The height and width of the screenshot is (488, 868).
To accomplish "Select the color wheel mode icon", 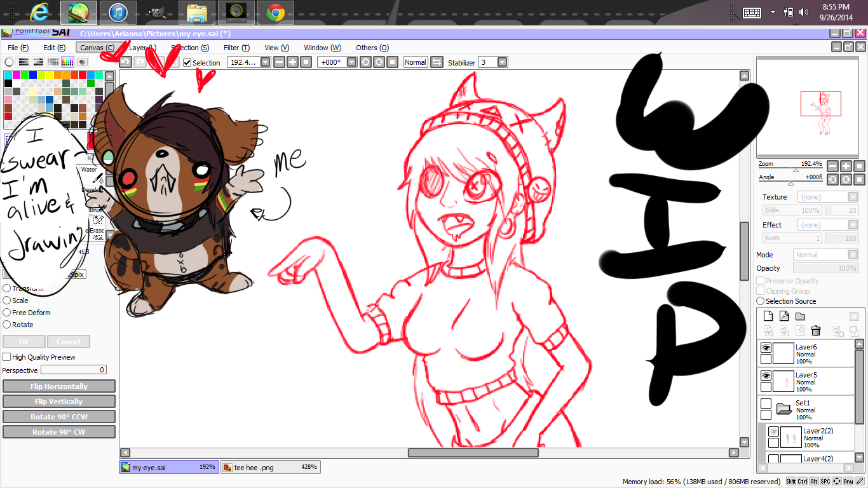I will pyautogui.click(x=9, y=62).
